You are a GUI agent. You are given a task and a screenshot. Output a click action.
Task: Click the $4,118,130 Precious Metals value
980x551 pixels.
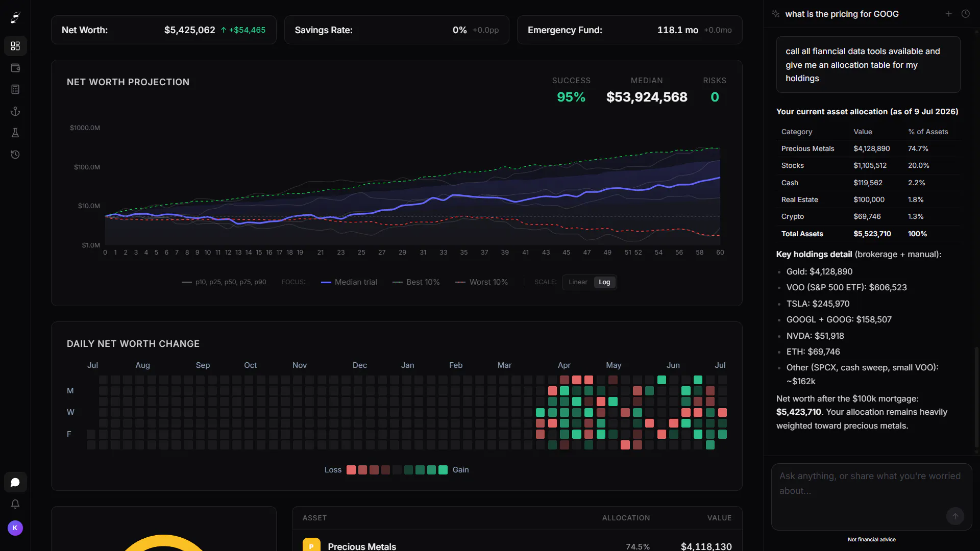[x=706, y=546]
